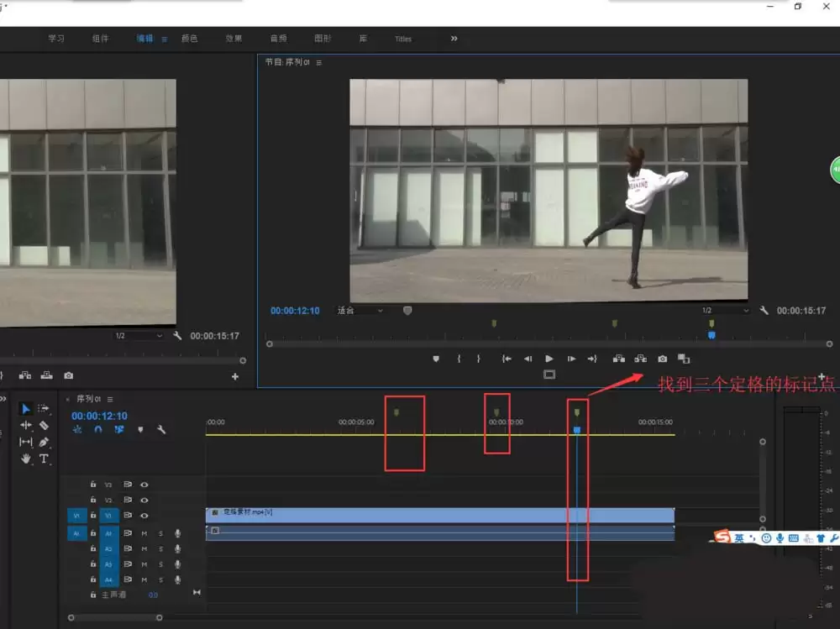Toggle V3 track visibility eye
Viewport: 840px width, 629px height.
144,485
